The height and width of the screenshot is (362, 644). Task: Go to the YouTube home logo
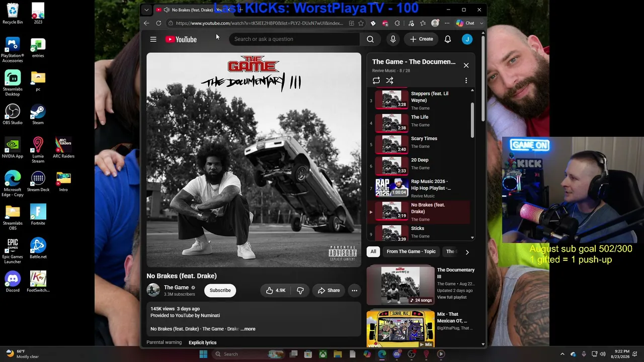(181, 39)
